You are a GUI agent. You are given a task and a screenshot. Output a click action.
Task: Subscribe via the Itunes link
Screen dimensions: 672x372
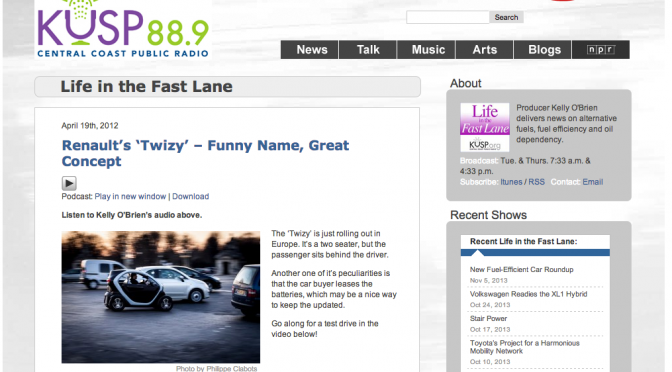[x=511, y=182]
